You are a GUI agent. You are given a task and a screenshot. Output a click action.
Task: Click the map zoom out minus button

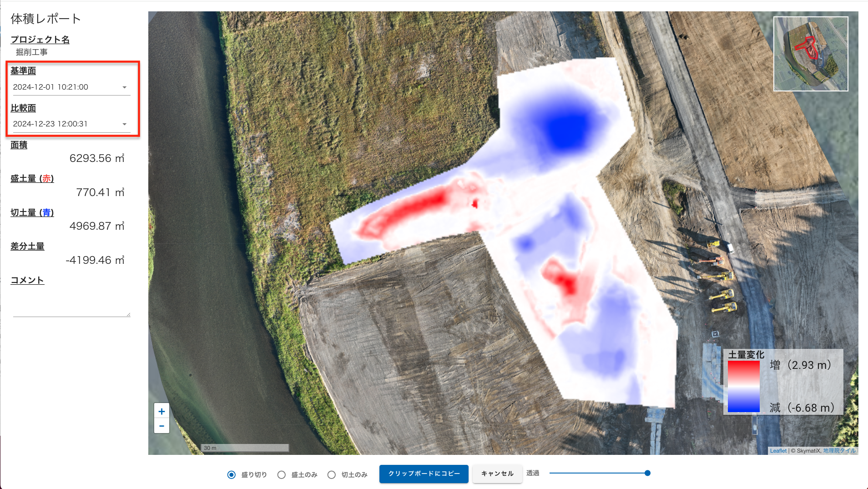161,426
